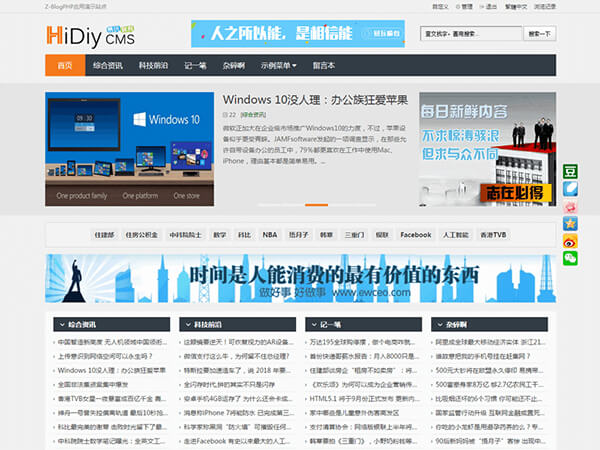Go to 留言本 in navigation bar
600x450 pixels.
coord(324,66)
